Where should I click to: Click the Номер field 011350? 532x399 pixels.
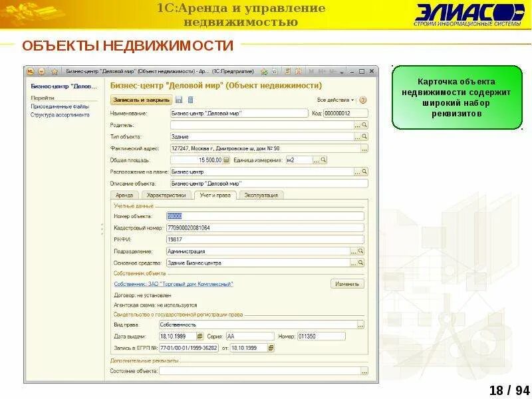(x=321, y=336)
